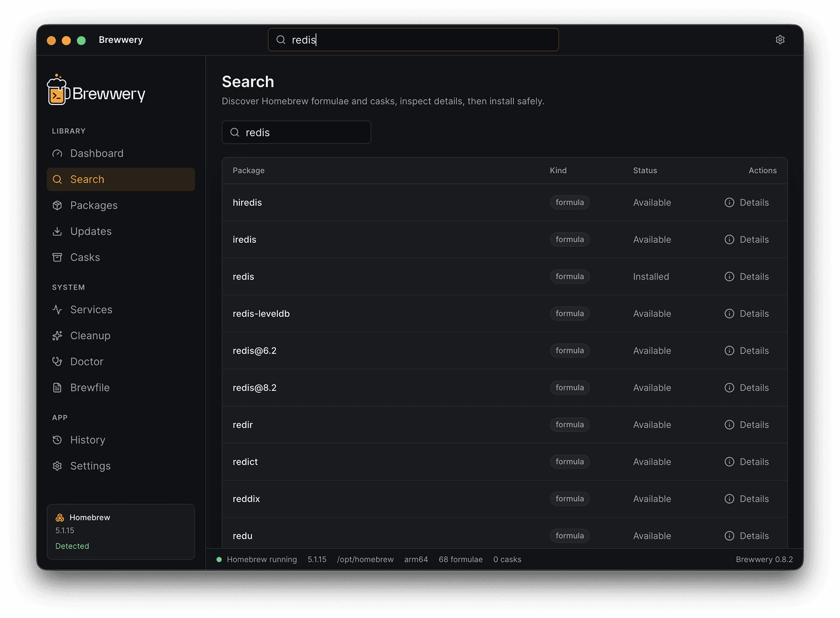Click the Installed status of redis

click(x=651, y=277)
